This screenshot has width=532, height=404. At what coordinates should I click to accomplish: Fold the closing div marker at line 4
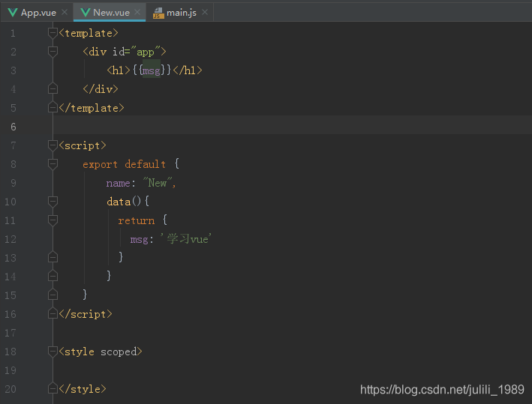click(x=53, y=88)
